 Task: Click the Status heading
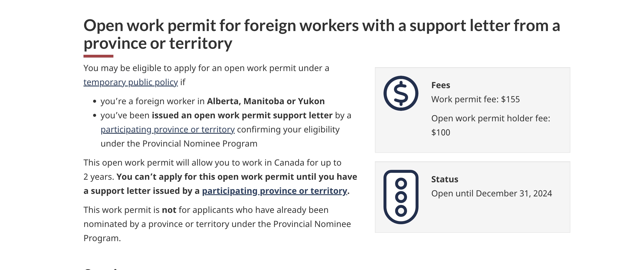[x=445, y=179]
